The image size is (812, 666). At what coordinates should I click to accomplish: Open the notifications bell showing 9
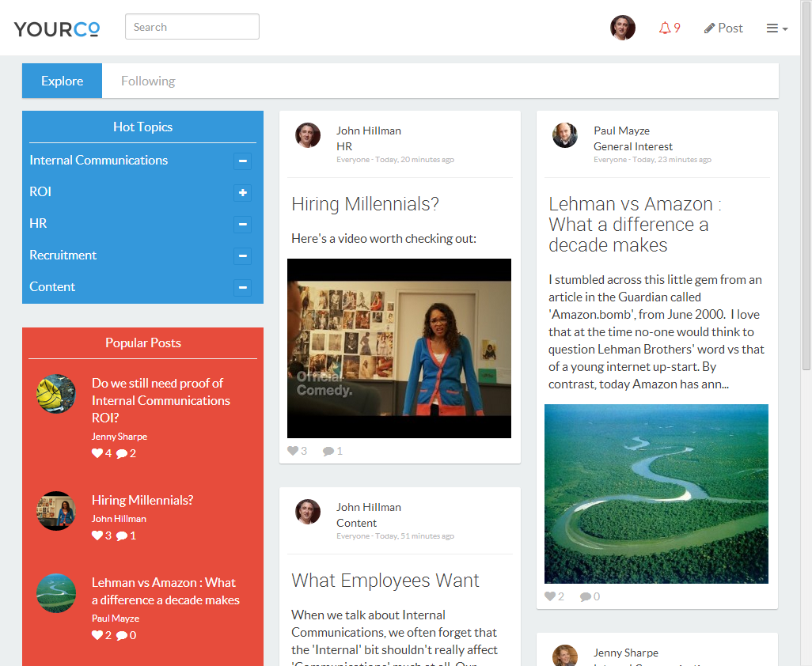point(669,28)
